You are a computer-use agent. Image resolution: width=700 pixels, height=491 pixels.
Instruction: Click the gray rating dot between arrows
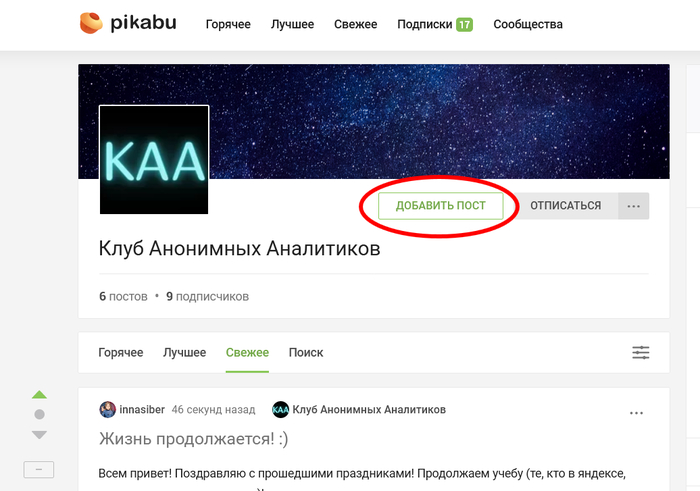(x=39, y=414)
